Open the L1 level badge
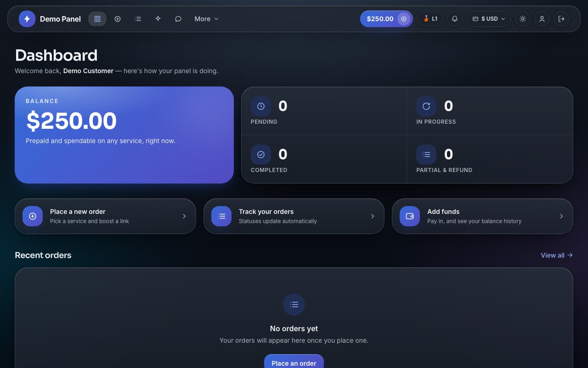The width and height of the screenshot is (588, 368). [x=430, y=19]
